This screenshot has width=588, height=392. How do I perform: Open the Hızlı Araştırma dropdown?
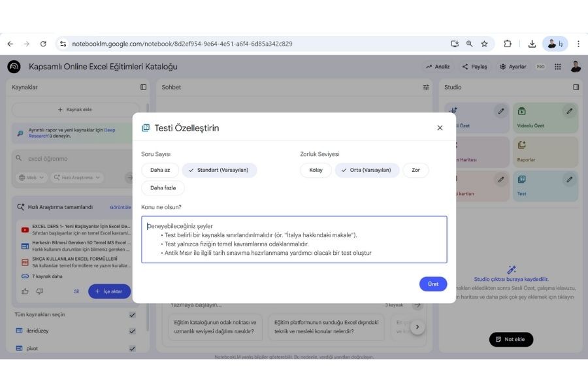click(76, 177)
